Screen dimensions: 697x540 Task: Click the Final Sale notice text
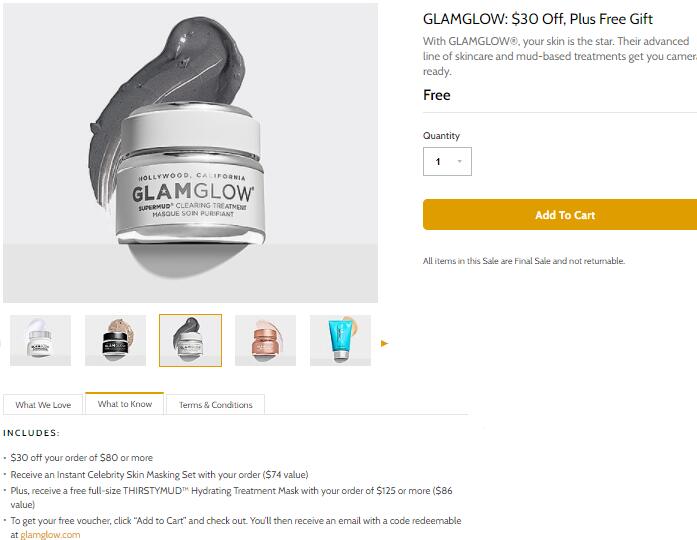pos(524,261)
